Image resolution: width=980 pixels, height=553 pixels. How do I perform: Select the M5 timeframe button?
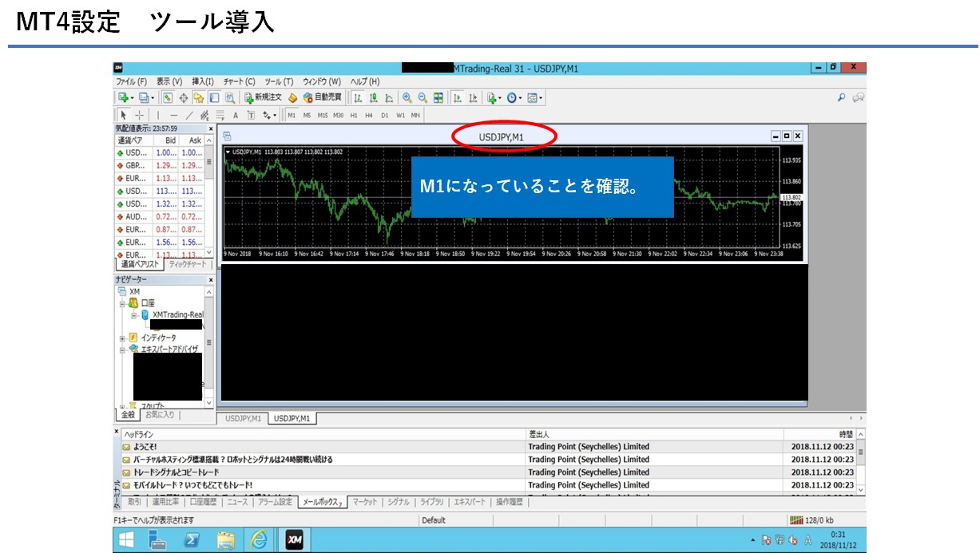pyautogui.click(x=307, y=115)
